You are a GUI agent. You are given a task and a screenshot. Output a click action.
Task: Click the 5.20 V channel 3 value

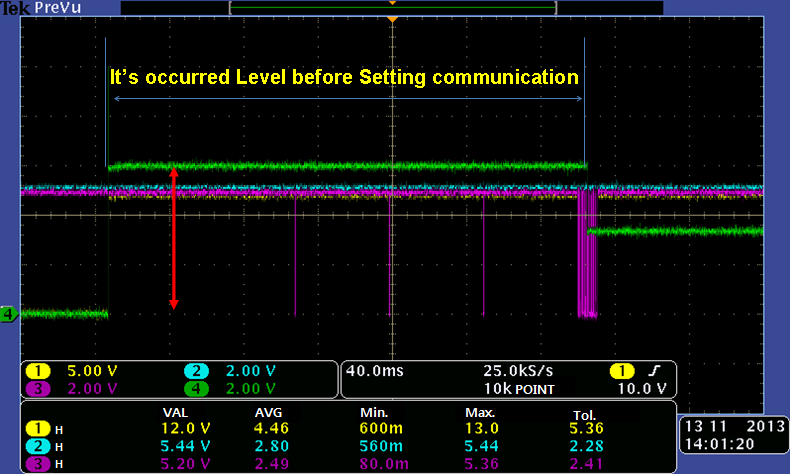(x=185, y=464)
